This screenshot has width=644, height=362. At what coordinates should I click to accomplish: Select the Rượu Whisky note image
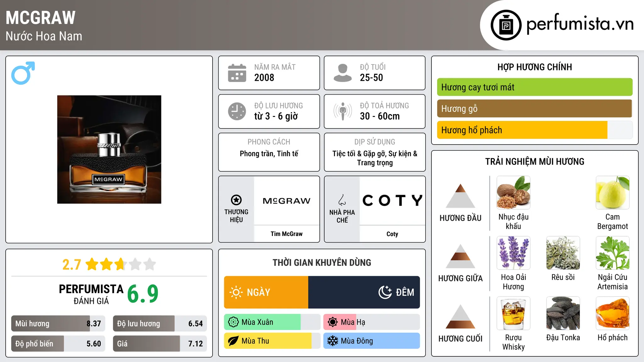pos(514,313)
